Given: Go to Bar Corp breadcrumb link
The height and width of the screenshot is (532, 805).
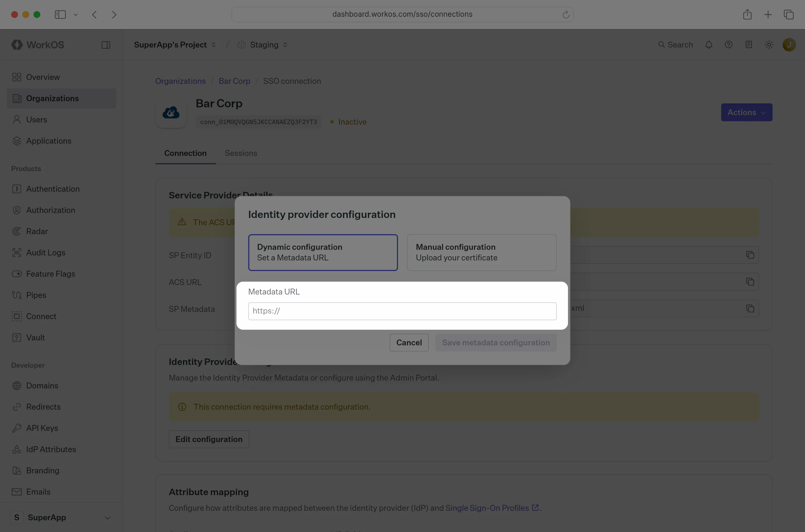Looking at the screenshot, I should pos(235,81).
